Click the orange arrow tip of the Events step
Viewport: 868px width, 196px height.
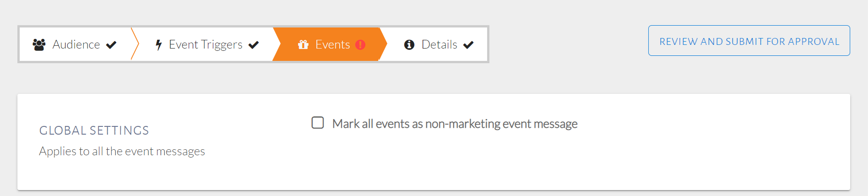click(384, 44)
